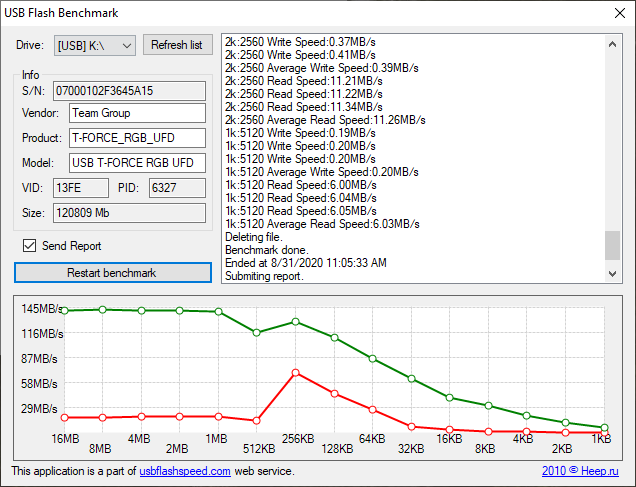This screenshot has width=636, height=487.
Task: Click the 16MB axis label
Action: tap(65, 438)
